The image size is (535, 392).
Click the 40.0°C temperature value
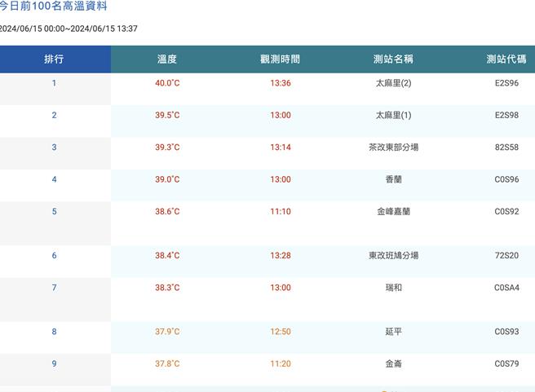(x=167, y=83)
